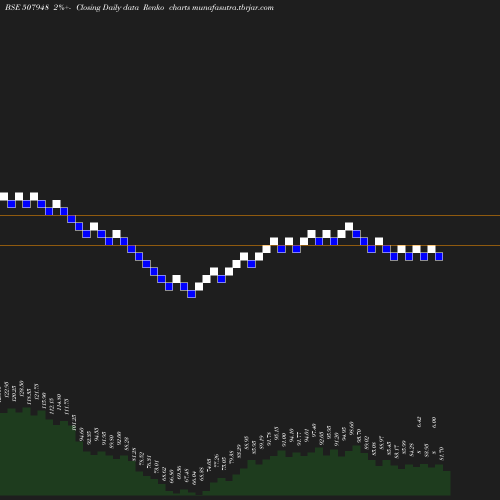500x500 pixels.
Task: Click the upper orange horizontal level line
Action: coord(250,216)
